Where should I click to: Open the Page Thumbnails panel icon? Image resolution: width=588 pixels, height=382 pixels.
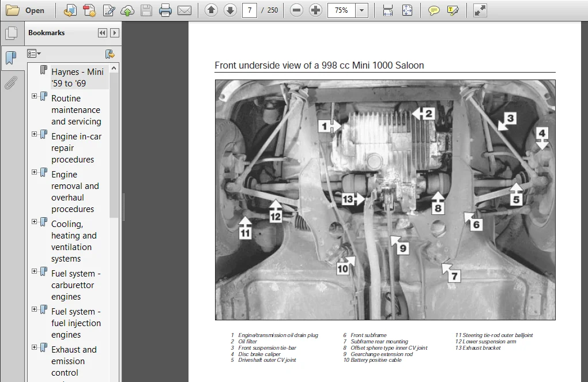(12, 33)
